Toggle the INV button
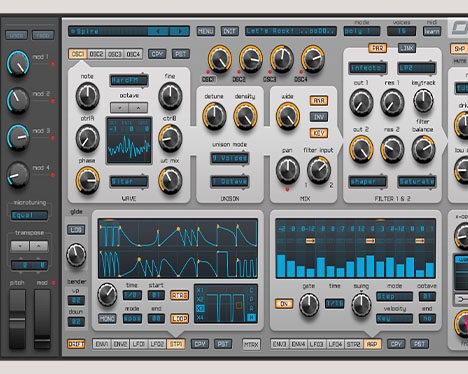468x374 pixels. (x=319, y=117)
